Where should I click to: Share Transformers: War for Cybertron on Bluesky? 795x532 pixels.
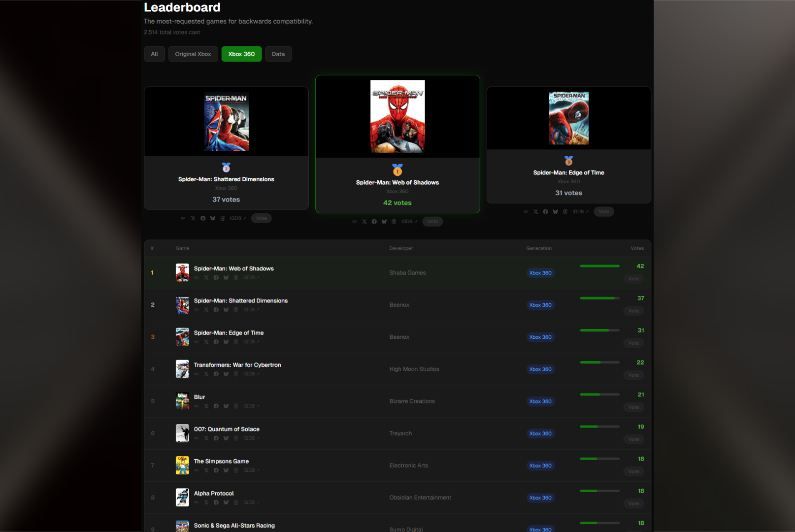[x=226, y=373]
